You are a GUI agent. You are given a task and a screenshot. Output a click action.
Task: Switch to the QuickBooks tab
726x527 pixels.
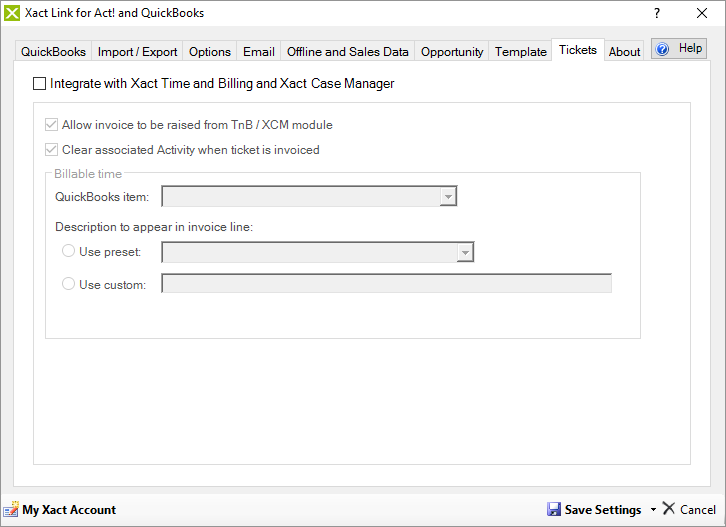point(53,51)
